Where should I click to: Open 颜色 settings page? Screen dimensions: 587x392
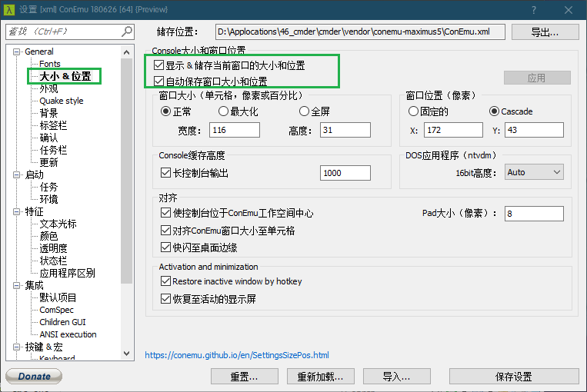pyautogui.click(x=48, y=236)
